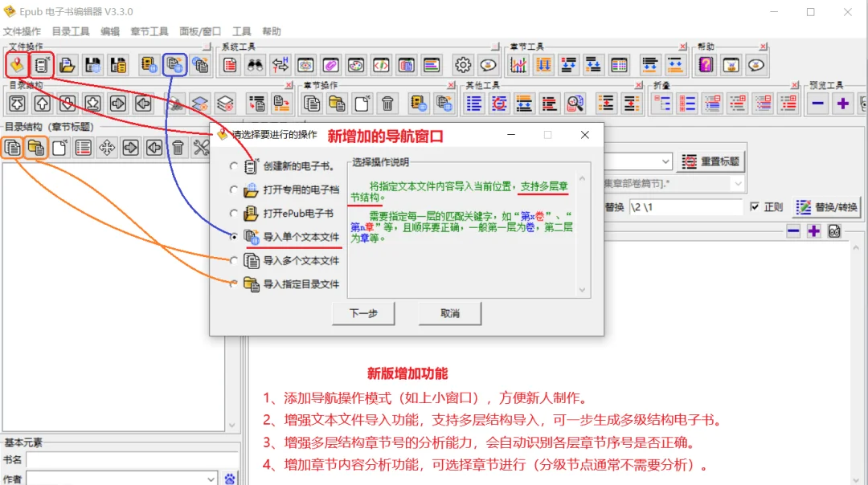Click the 书名 input field
This screenshot has height=485, width=868.
pos(132,460)
